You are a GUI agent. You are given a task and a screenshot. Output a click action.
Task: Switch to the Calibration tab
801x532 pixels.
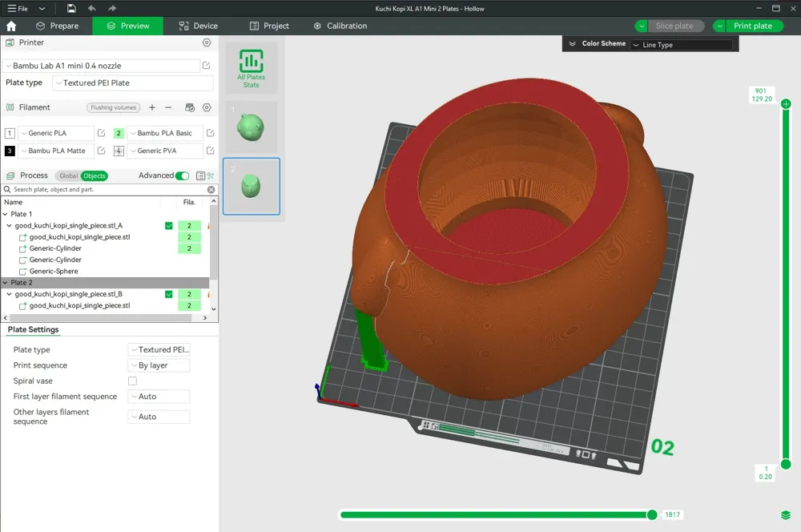(340, 26)
